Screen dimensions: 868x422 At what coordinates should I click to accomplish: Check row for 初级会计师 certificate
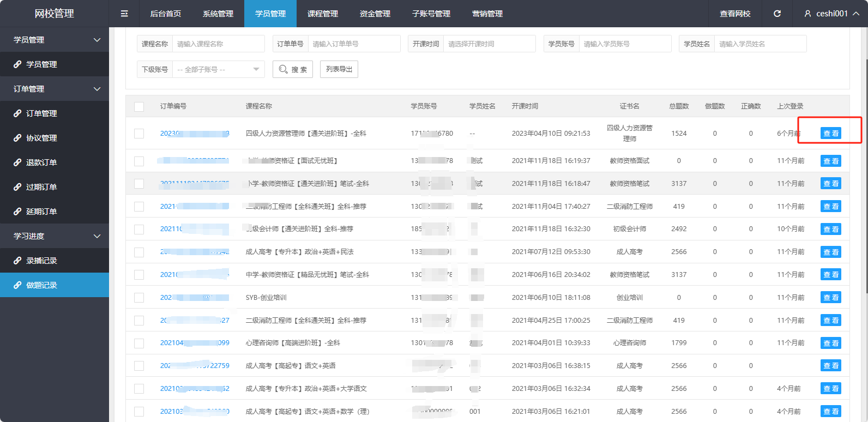point(139,229)
